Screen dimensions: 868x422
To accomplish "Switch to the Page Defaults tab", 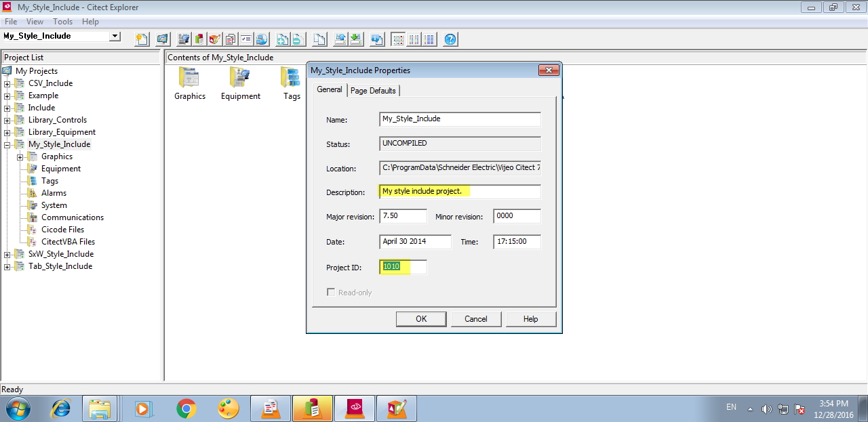I will pos(373,89).
